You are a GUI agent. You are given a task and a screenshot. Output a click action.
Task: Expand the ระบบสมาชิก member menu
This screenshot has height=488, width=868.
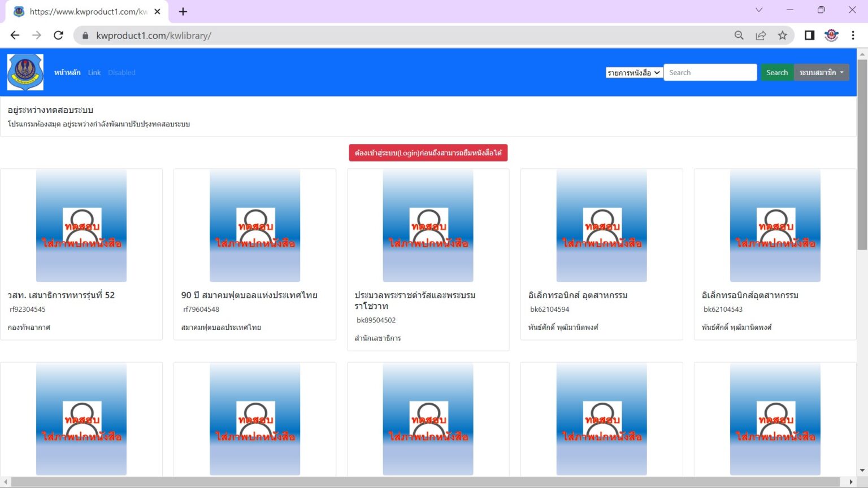tap(821, 72)
